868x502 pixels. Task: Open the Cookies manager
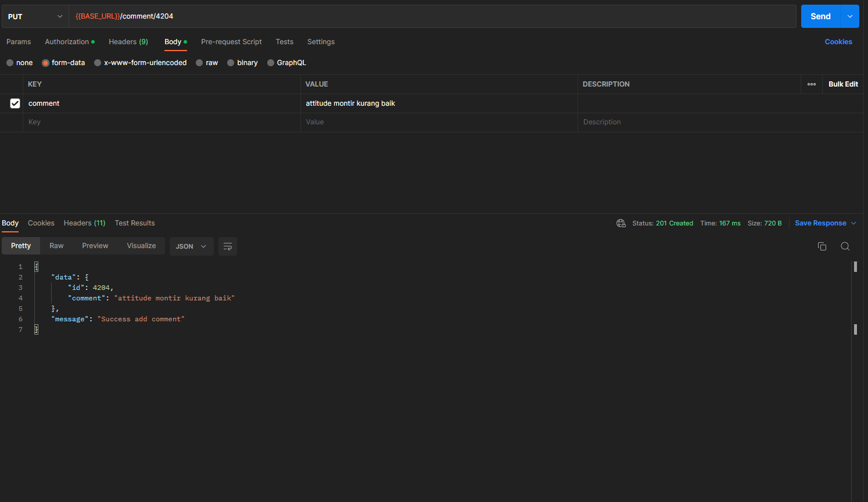838,41
